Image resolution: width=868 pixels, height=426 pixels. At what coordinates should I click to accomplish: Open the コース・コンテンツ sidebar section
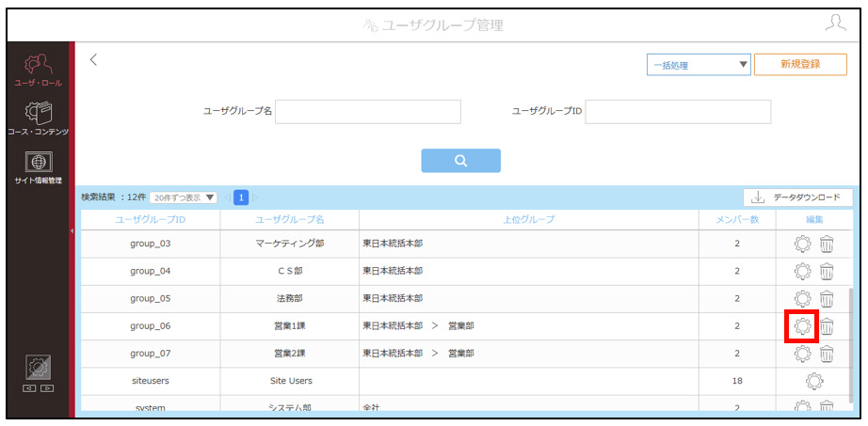click(38, 118)
